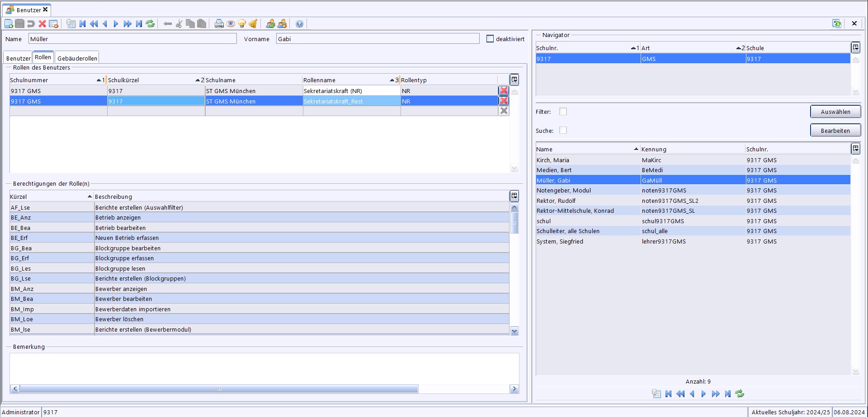Click the Bearbeiten button

(x=835, y=131)
